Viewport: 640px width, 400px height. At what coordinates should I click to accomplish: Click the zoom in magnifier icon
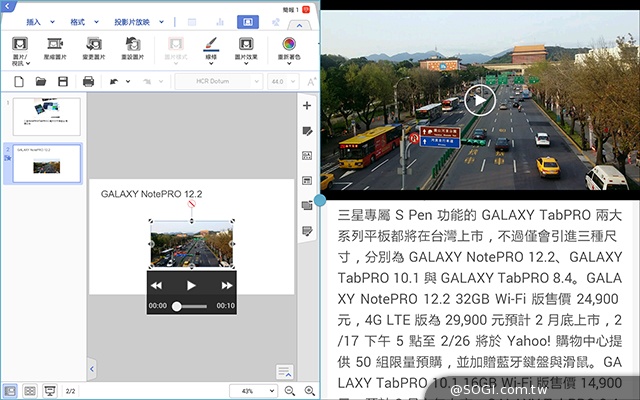tap(310, 391)
